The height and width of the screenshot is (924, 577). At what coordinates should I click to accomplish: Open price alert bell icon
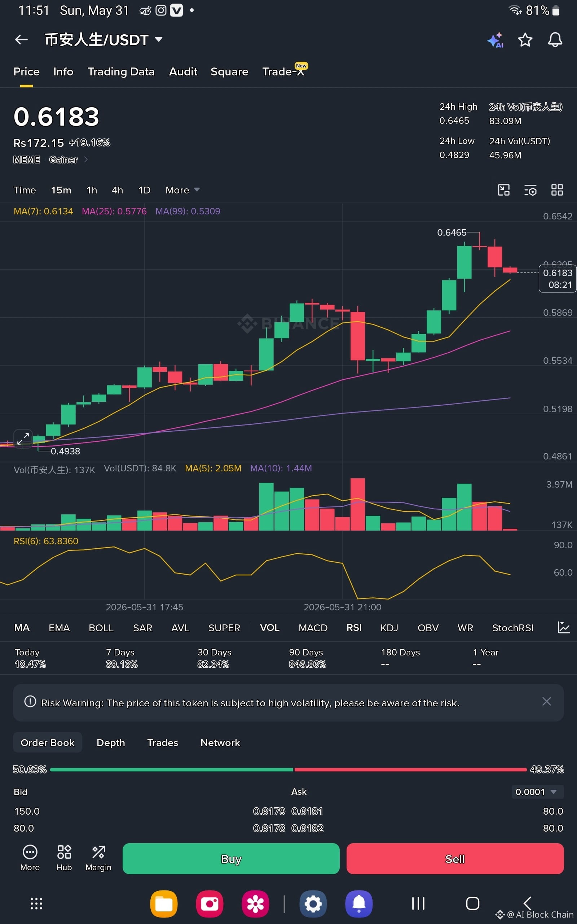555,40
